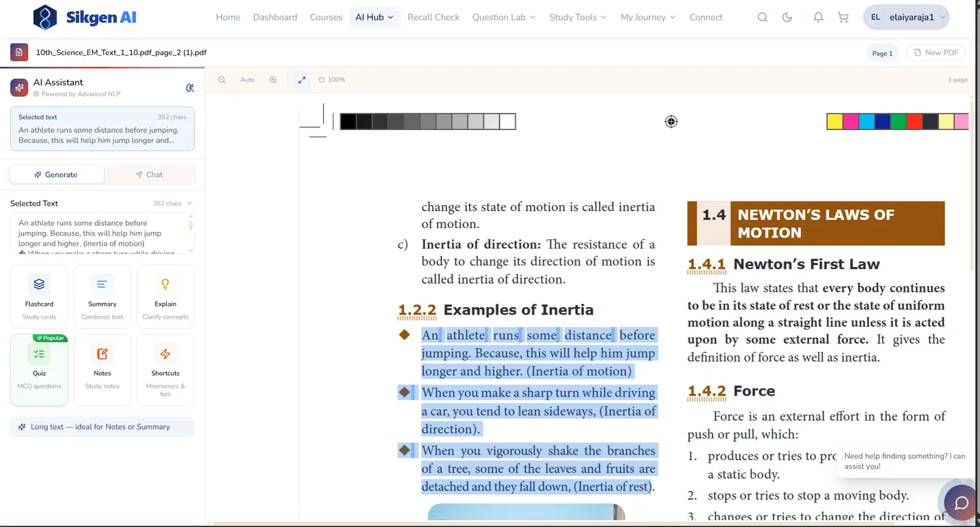Switch to the Generate tab

point(57,174)
